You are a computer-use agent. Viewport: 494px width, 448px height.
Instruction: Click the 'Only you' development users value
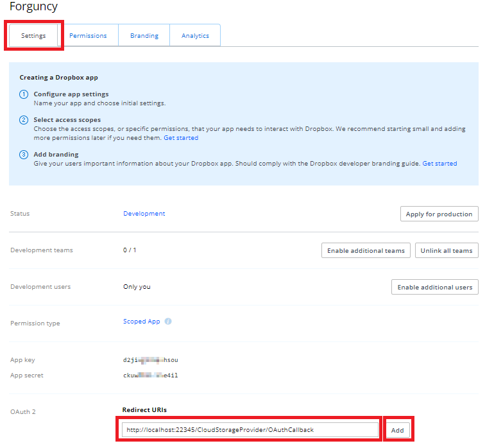tap(137, 287)
